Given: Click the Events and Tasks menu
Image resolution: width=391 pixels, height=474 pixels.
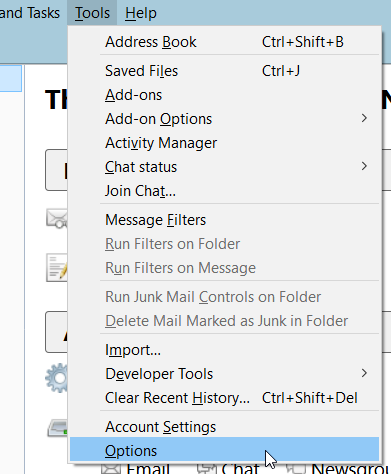Looking at the screenshot, I should pyautogui.click(x=30, y=13).
